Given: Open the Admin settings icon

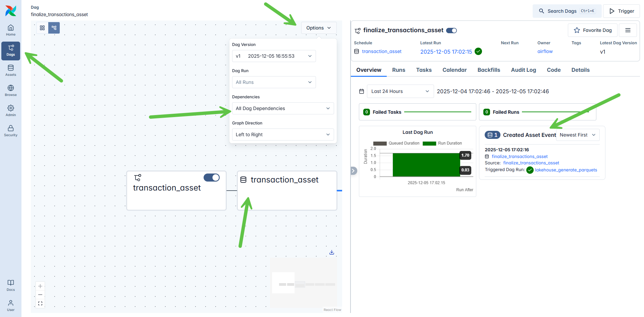Looking at the screenshot, I should tap(11, 111).
